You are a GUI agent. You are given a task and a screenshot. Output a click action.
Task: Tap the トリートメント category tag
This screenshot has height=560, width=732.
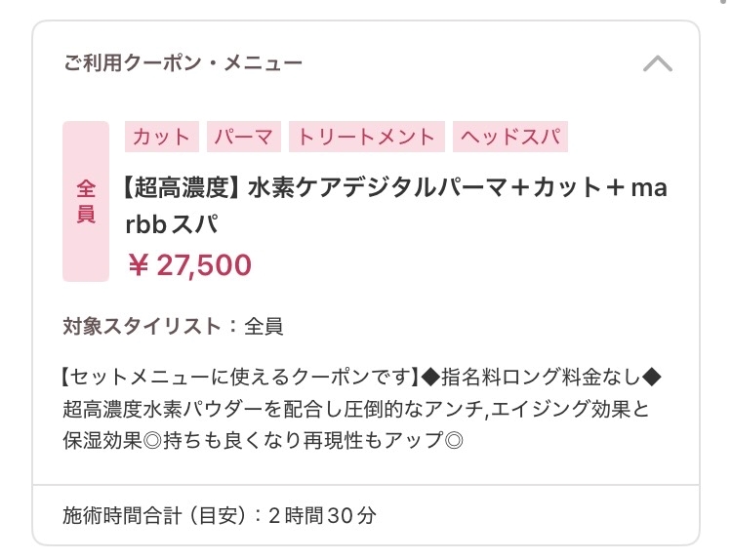point(367,137)
